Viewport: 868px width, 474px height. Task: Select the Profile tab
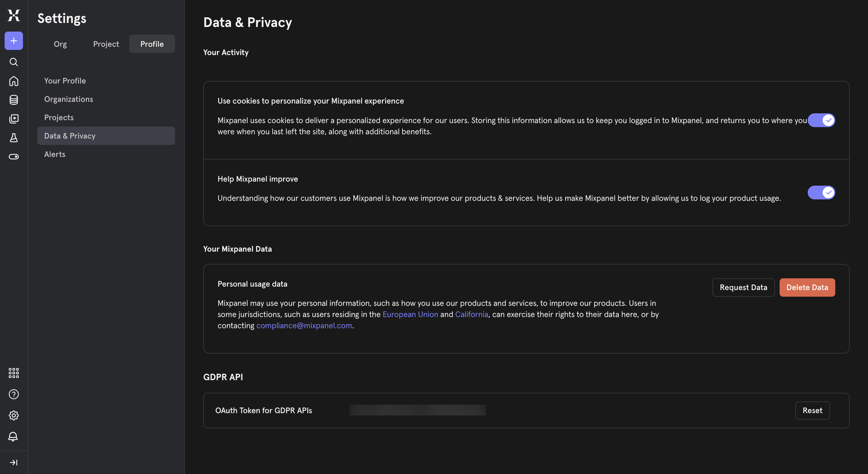152,44
